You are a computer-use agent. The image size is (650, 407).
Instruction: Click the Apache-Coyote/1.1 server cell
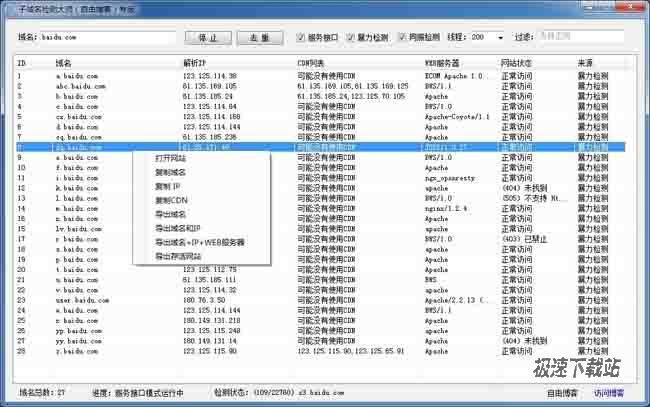457,117
